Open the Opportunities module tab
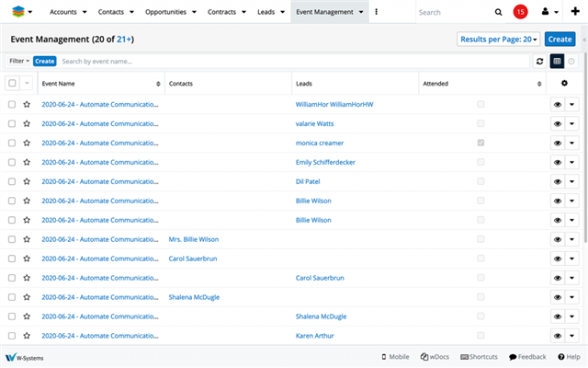The width and height of the screenshot is (588, 368). 165,12
